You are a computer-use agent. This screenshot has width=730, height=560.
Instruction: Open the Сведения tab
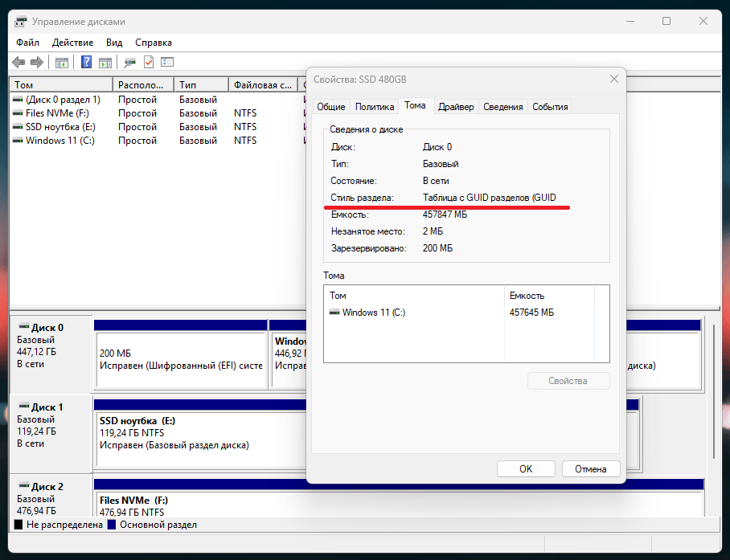click(x=502, y=107)
